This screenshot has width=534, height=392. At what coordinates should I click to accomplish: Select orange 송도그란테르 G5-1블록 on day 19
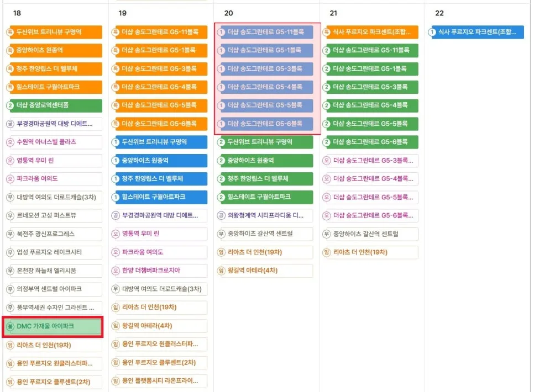[x=159, y=50]
